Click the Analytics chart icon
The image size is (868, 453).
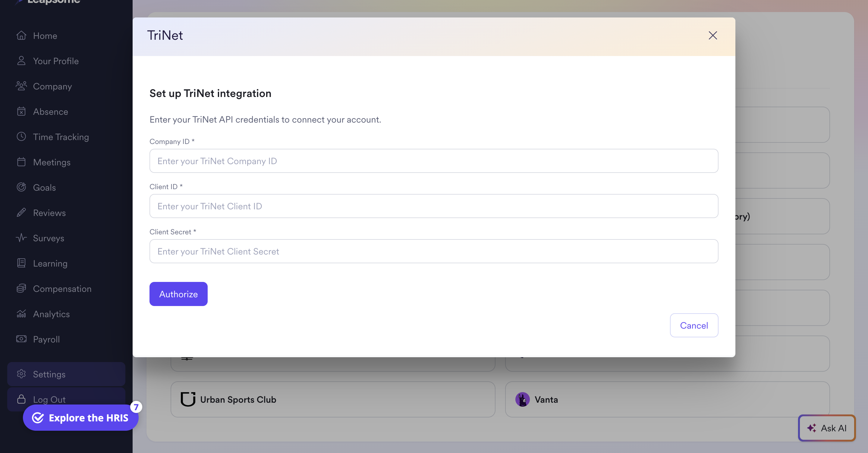click(21, 314)
